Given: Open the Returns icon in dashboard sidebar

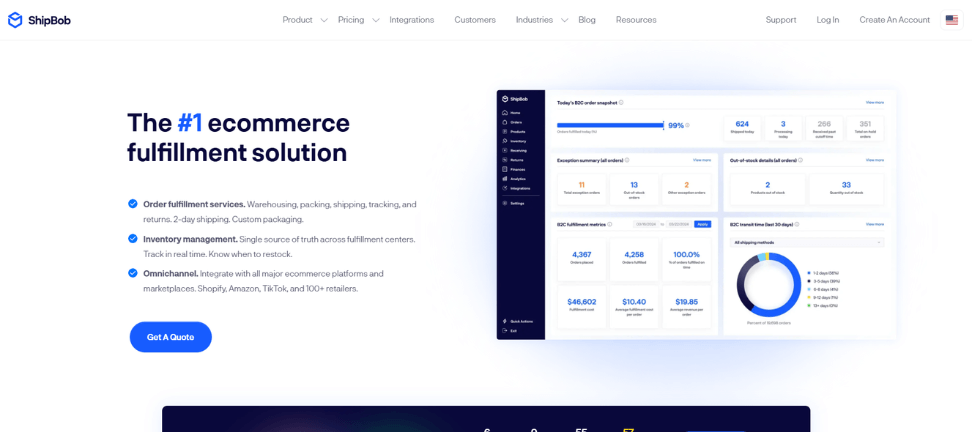Looking at the screenshot, I should click(x=505, y=160).
